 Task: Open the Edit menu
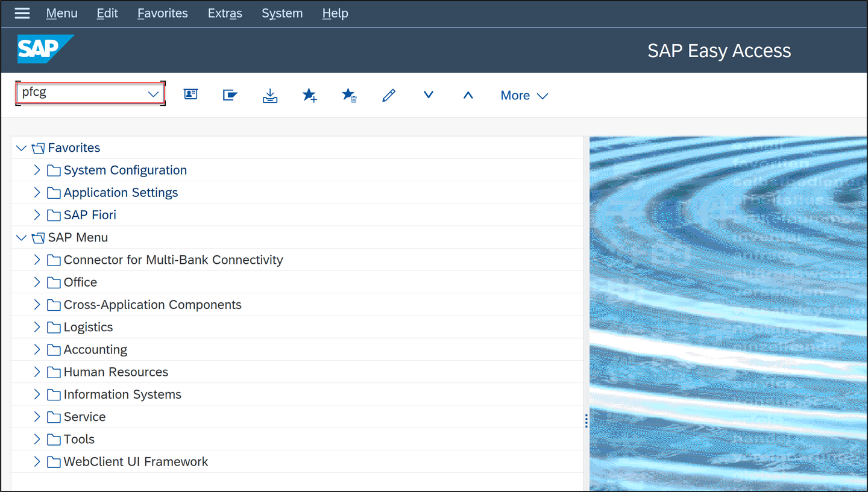(x=107, y=13)
